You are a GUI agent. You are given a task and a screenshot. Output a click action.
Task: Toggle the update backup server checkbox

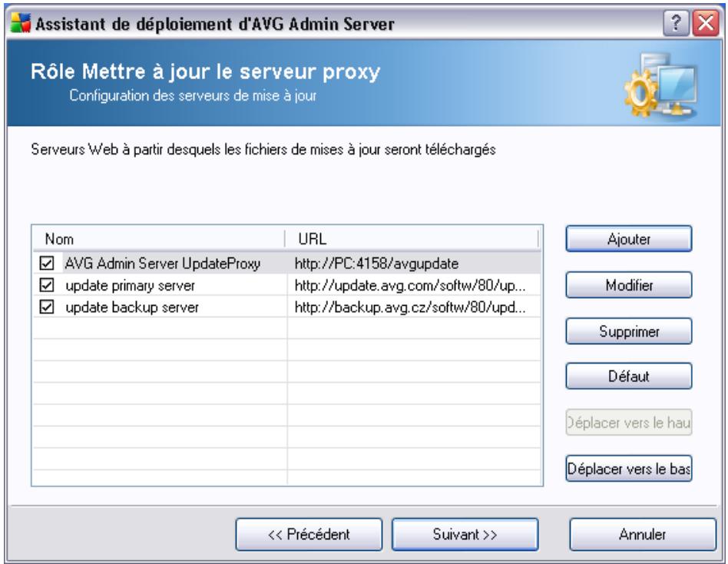click(x=46, y=307)
